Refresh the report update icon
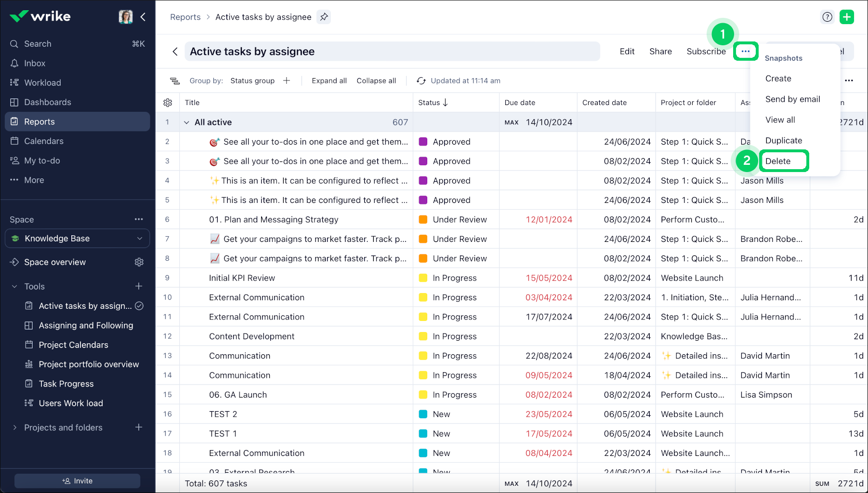 point(421,81)
